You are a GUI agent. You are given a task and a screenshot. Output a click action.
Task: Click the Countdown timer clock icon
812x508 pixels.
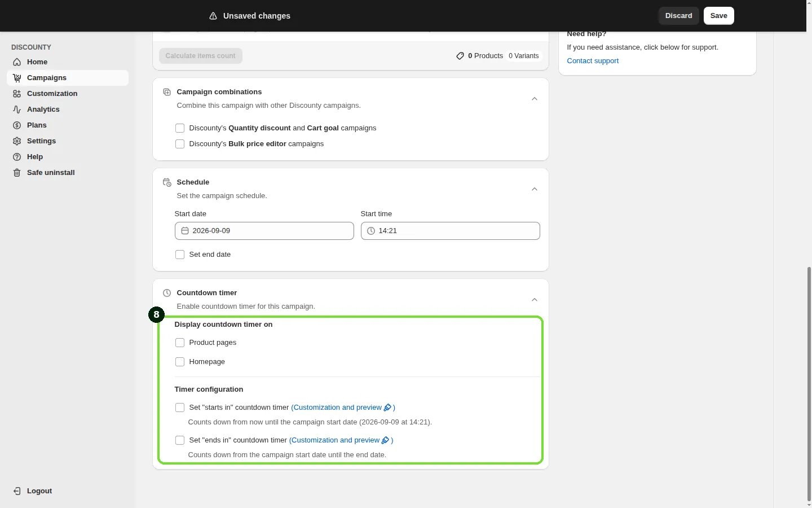[167, 293]
